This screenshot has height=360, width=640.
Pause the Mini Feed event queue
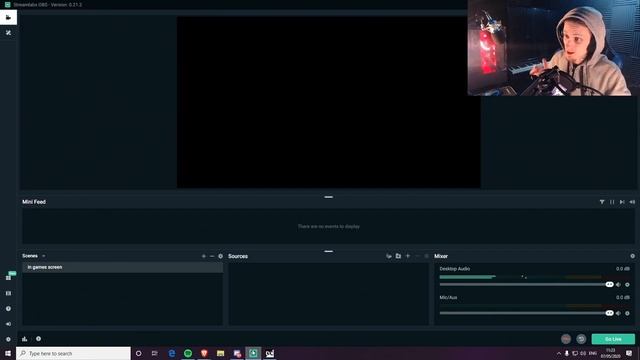612,202
